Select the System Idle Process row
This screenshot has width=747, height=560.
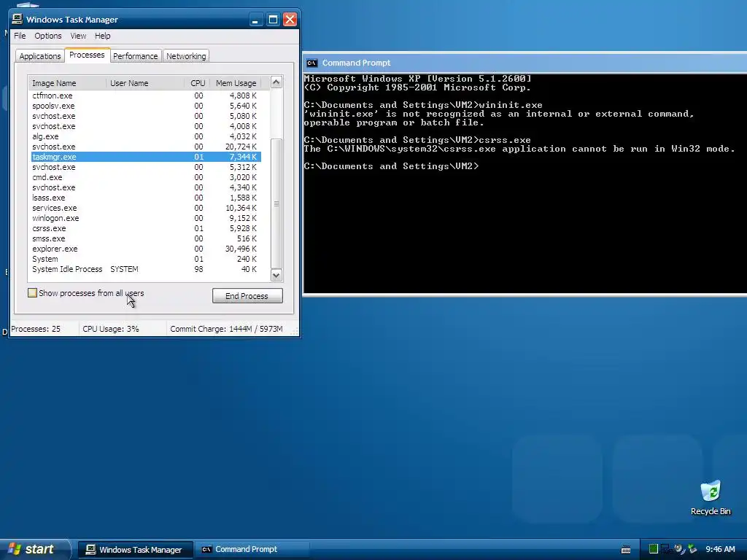click(x=146, y=269)
